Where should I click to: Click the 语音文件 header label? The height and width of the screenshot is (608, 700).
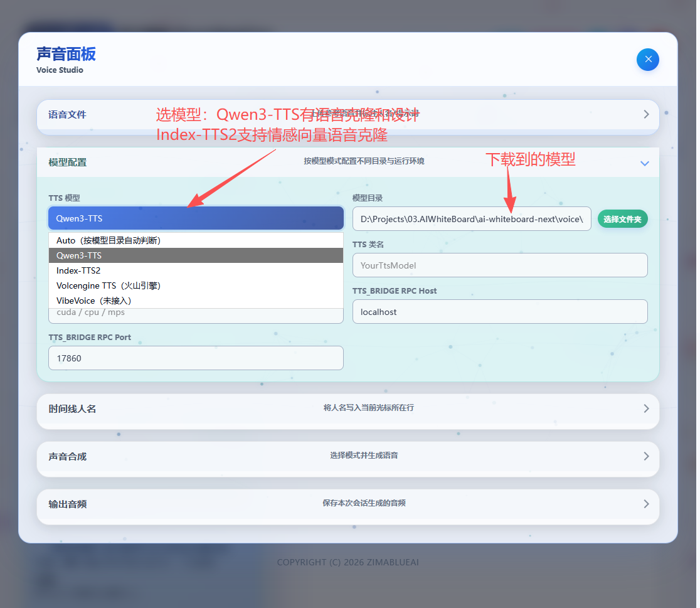66,114
